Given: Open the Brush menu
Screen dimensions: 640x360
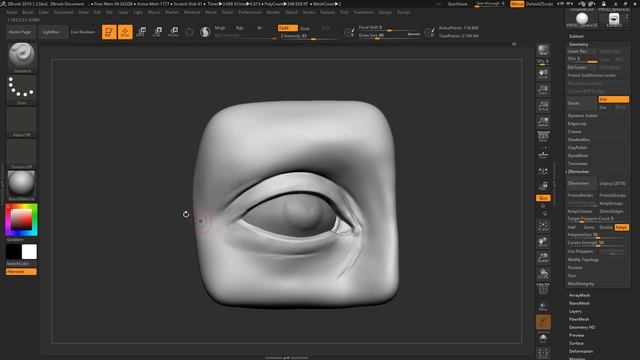Looking at the screenshot, I should tap(28, 12).
